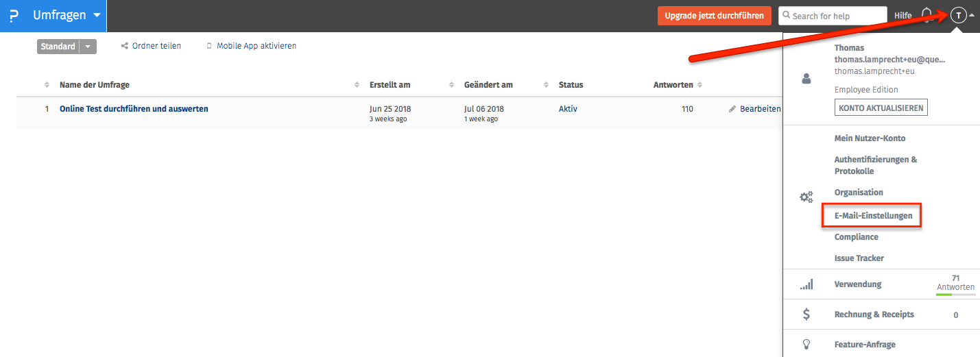This screenshot has height=357, width=980.
Task: Click the pencil edit icon for survey
Action: click(x=732, y=109)
